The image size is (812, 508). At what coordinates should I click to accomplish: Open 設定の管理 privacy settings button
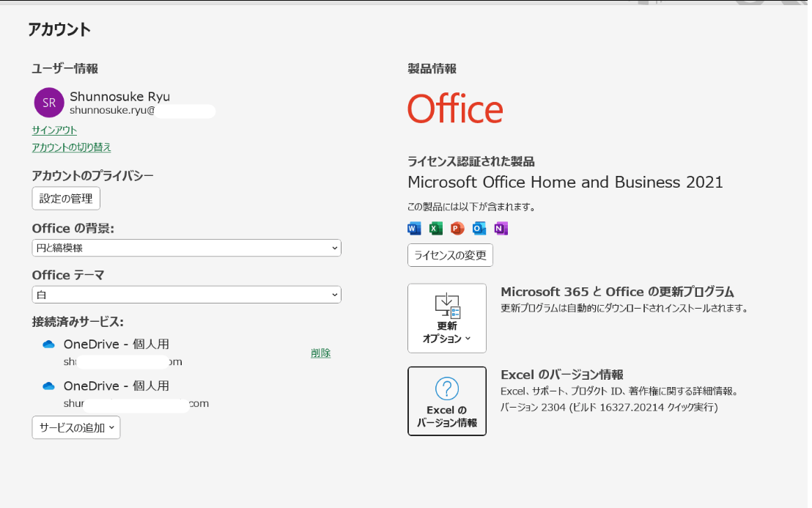click(66, 199)
